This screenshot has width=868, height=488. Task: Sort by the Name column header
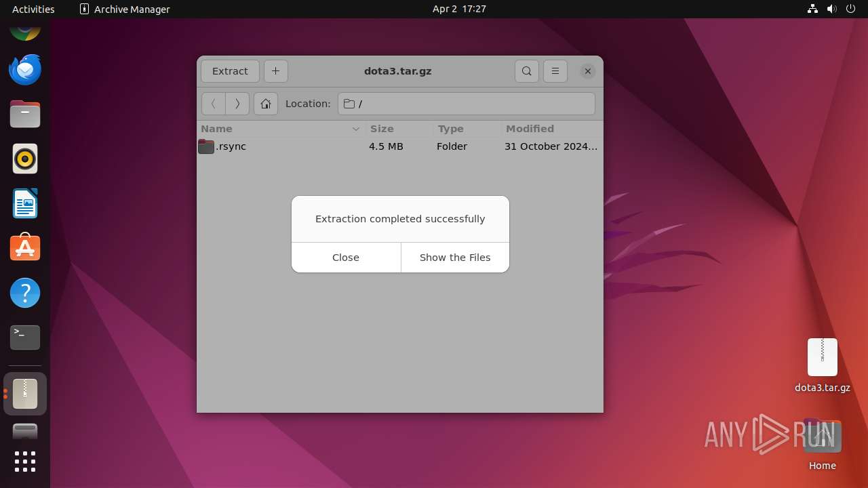click(281, 129)
